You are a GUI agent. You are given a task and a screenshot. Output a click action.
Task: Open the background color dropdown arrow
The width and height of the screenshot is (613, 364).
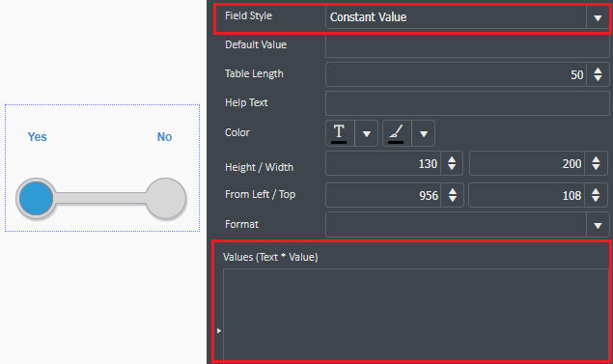coord(424,134)
